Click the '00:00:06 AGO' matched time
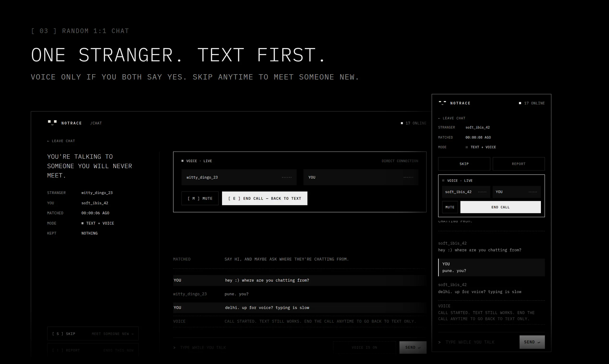 [x=95, y=213]
